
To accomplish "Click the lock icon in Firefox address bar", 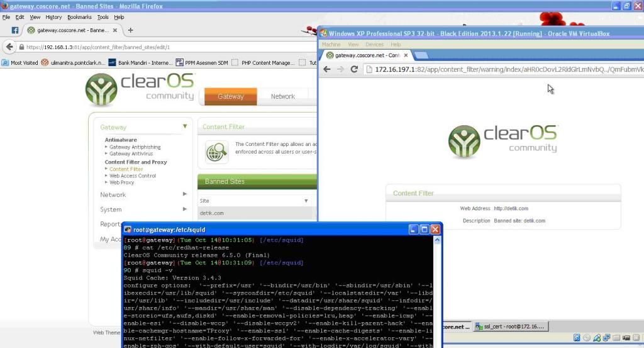I will point(21,47).
